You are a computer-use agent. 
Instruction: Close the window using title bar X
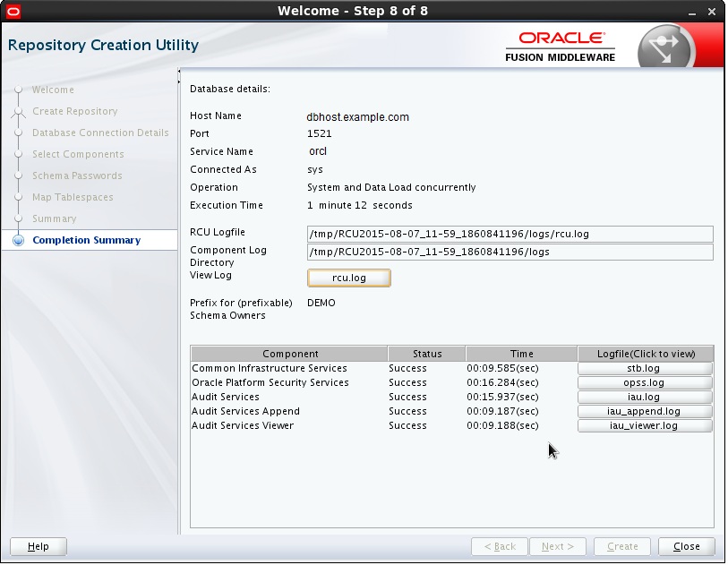coord(712,12)
